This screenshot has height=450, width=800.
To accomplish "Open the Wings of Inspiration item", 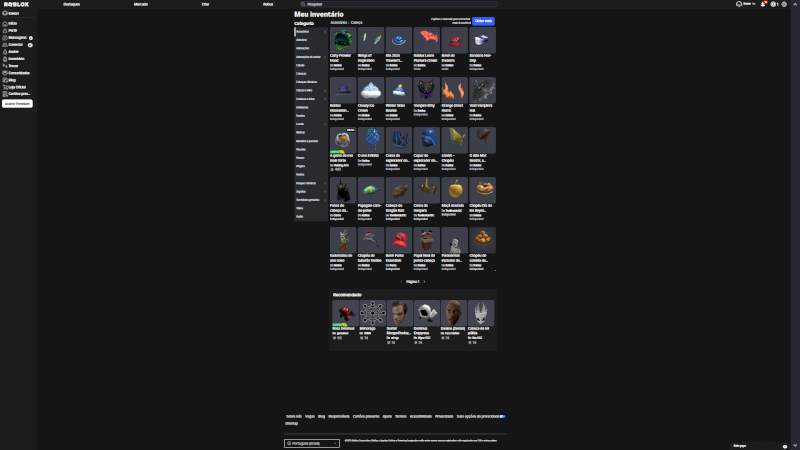I will (371, 41).
